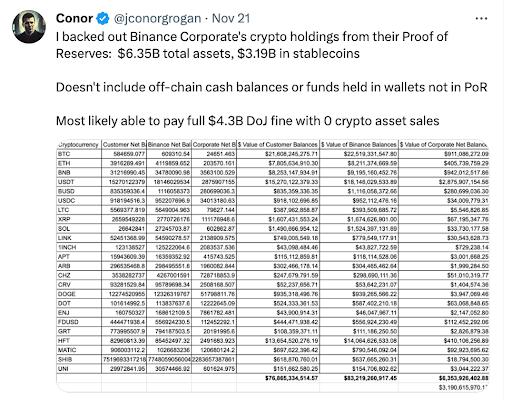Click the BTC row label in table
This screenshot has height=401, width=512.
[x=64, y=154]
